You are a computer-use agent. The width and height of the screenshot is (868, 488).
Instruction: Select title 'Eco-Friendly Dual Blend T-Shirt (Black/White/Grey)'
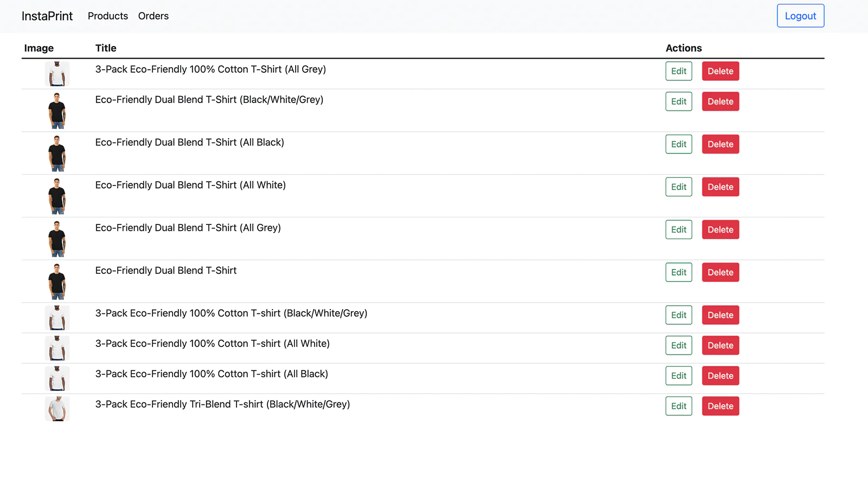[209, 100]
